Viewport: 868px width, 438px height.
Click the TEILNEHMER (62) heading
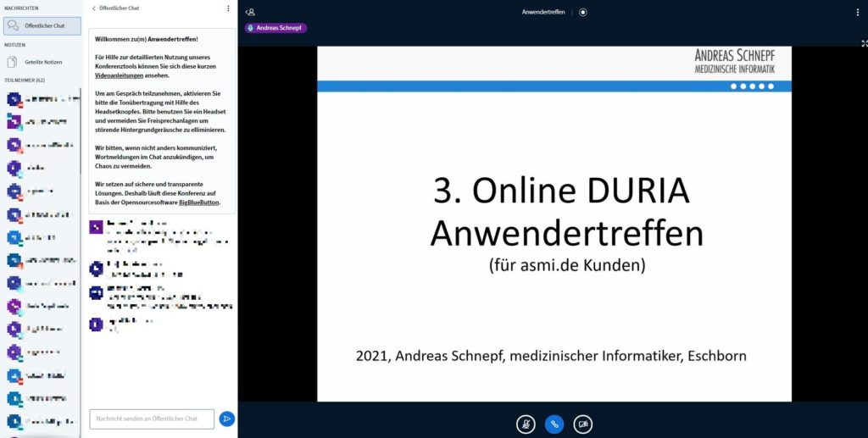[25, 80]
